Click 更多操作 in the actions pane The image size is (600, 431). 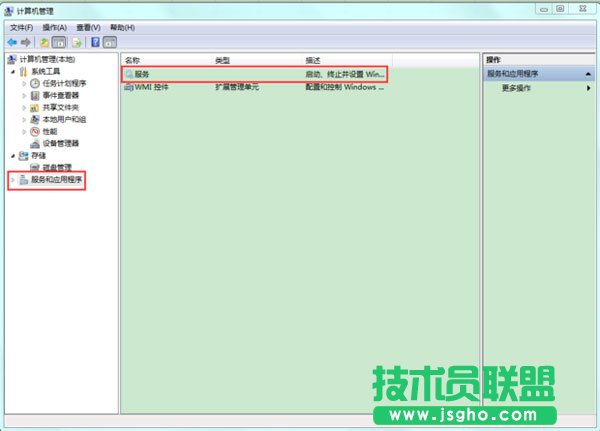(516, 88)
